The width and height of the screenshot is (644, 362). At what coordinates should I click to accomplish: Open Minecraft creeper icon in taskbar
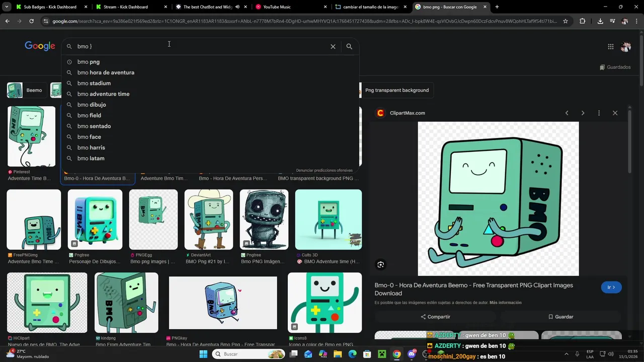click(x=382, y=354)
